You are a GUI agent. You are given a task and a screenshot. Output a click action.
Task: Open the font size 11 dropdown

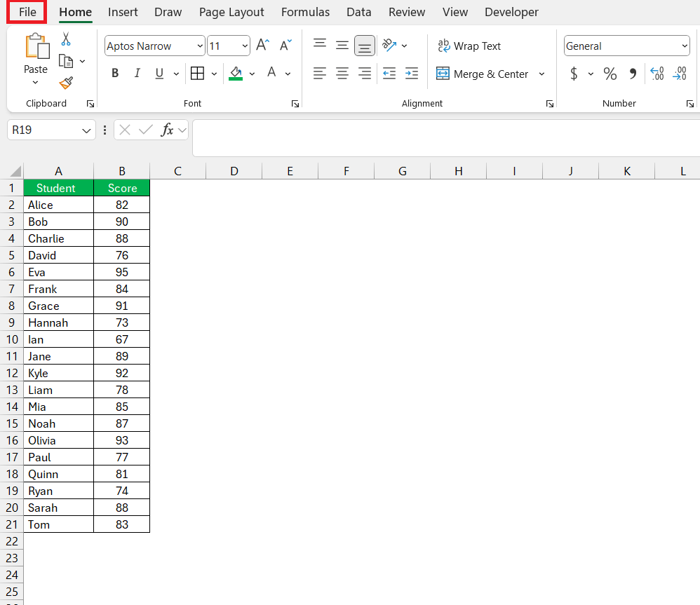coord(245,46)
